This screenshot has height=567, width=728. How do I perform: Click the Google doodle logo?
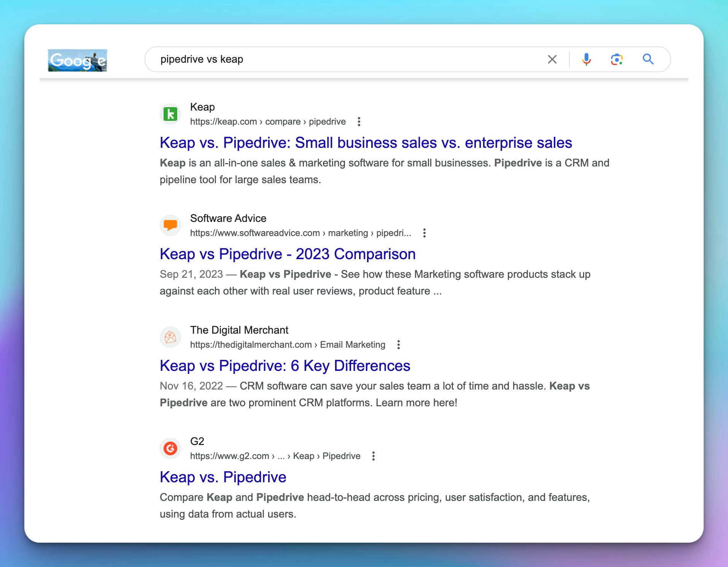tap(77, 60)
